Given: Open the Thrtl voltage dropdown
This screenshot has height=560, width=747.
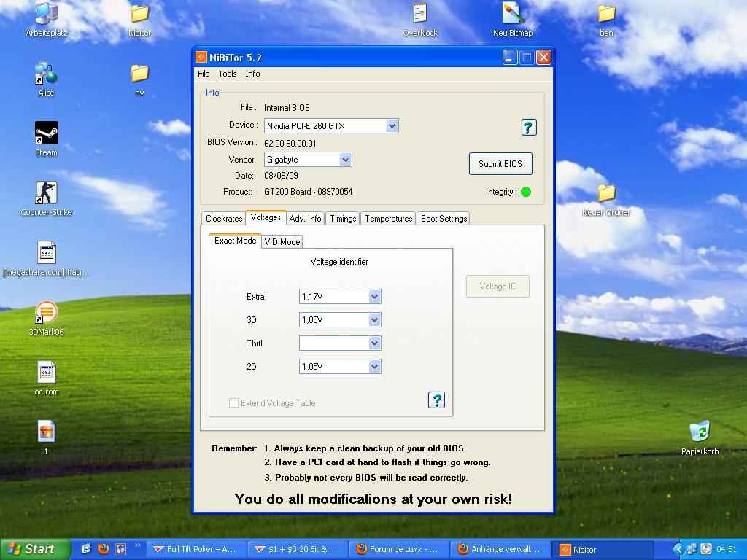Looking at the screenshot, I should (x=374, y=343).
